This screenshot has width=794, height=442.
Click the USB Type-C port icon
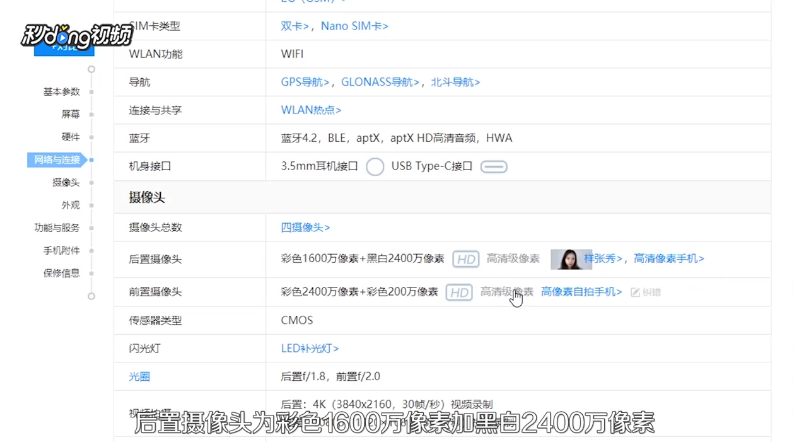(x=494, y=167)
